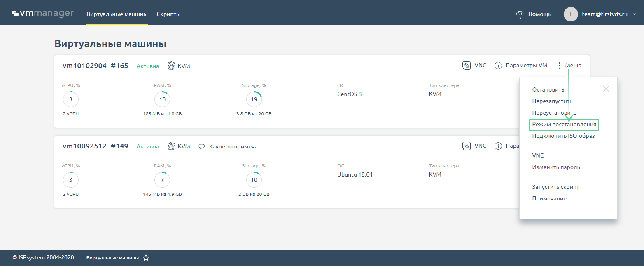Viewport: 644px width, 266px height.
Task: Click the © ISPsystem 2004-2020 text
Action: (43, 257)
